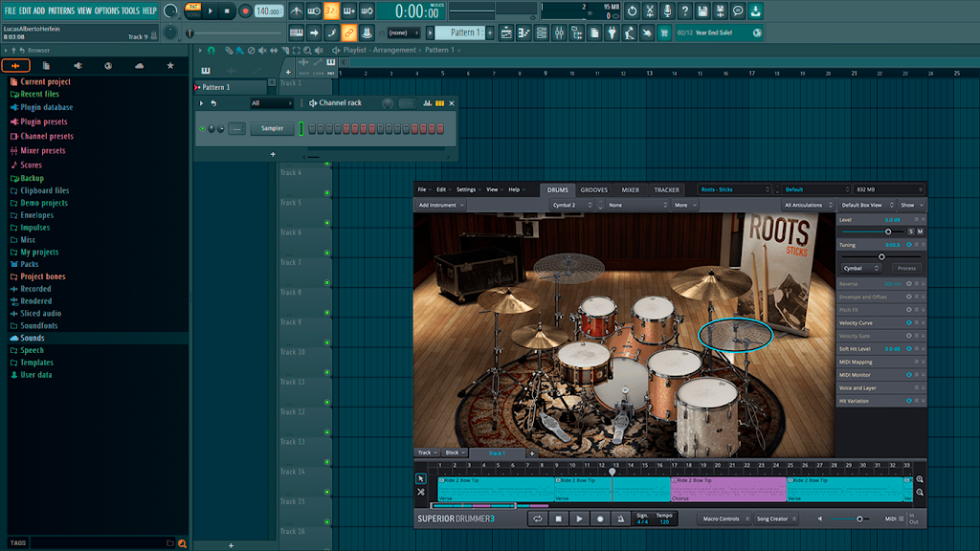Screen dimensions: 980x551
Task: Toggle Sampler channel green mute LED
Action: [203, 129]
